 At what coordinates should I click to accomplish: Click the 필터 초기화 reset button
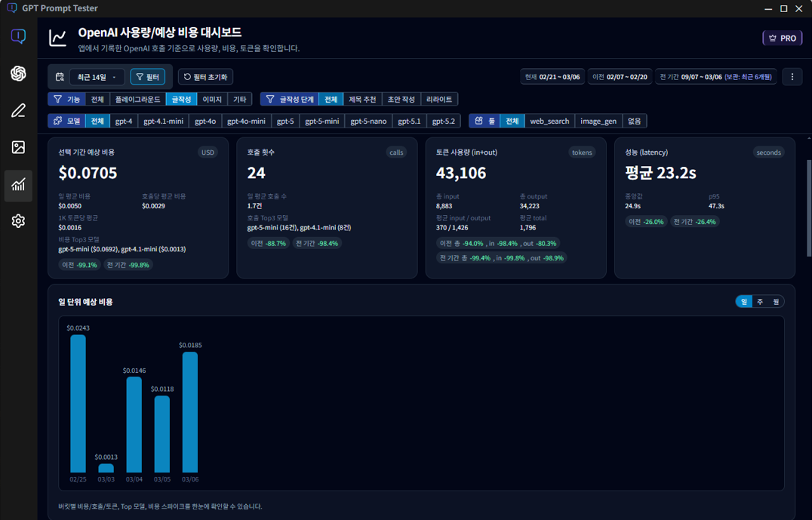pyautogui.click(x=205, y=77)
